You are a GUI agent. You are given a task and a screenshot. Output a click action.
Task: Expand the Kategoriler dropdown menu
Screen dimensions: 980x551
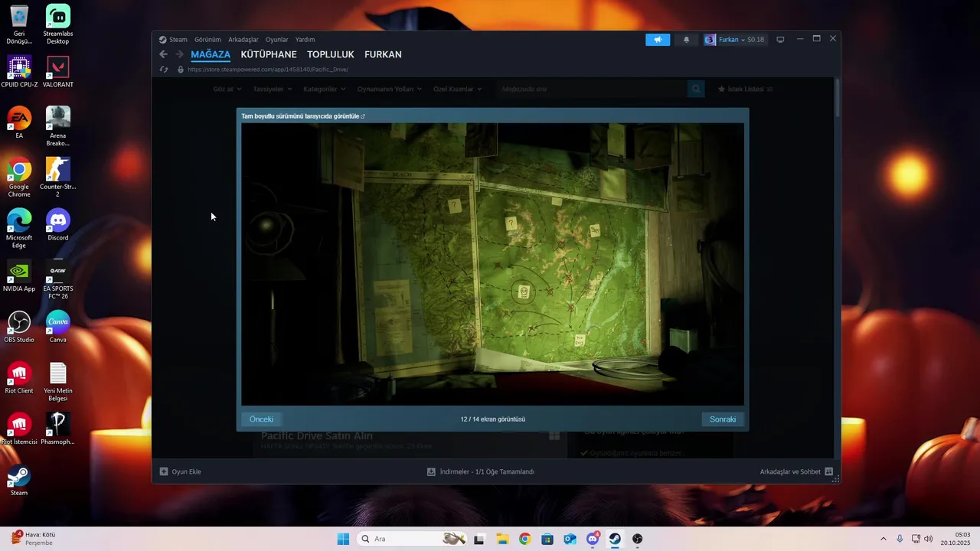[x=325, y=90]
